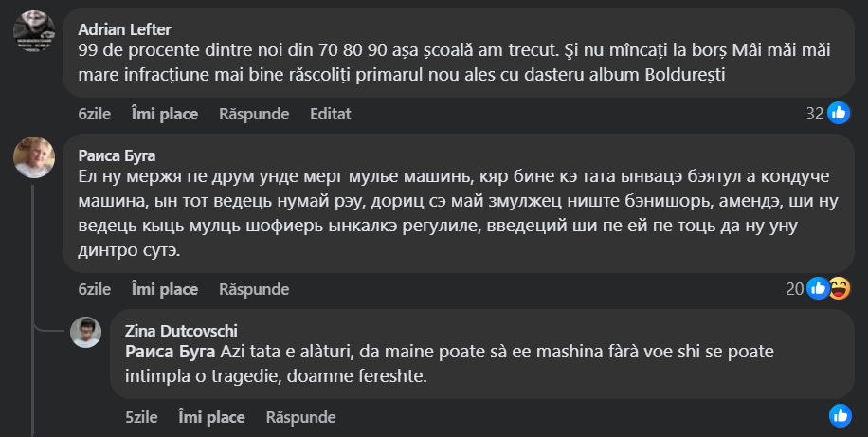This screenshot has height=437, width=868.
Task: Click Răspunde under Zina Dutcovschi's reply
Action: pos(300,417)
